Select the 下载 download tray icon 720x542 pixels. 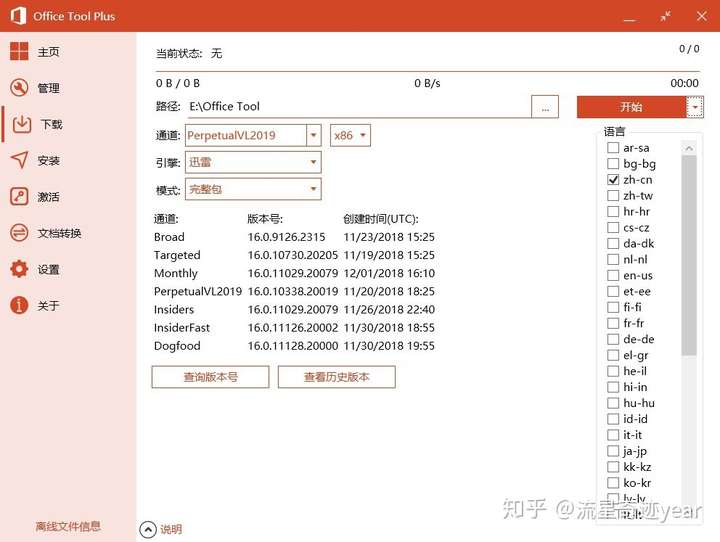point(22,124)
